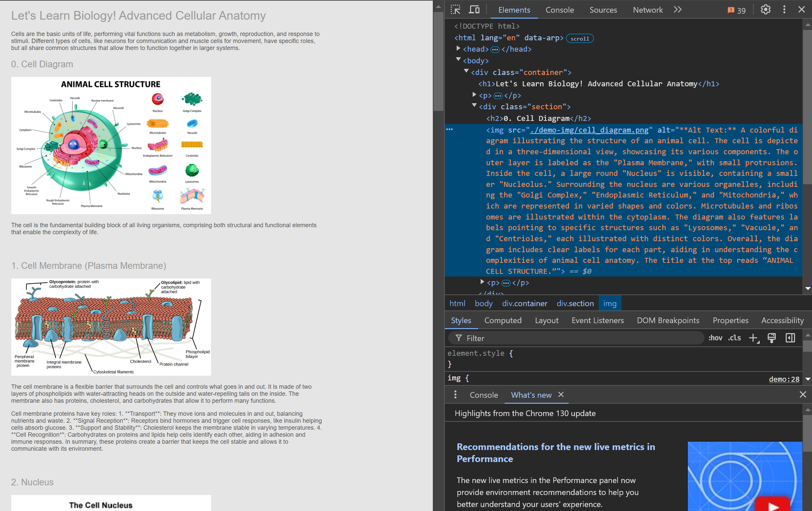Open the DevTools three-dot customize menu
This screenshot has width=812, height=511.
pyautogui.click(x=784, y=10)
